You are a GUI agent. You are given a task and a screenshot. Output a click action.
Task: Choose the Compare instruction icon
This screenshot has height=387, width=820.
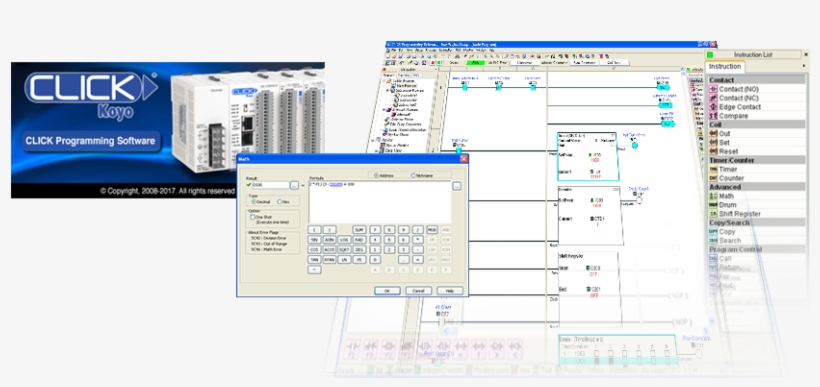point(713,116)
